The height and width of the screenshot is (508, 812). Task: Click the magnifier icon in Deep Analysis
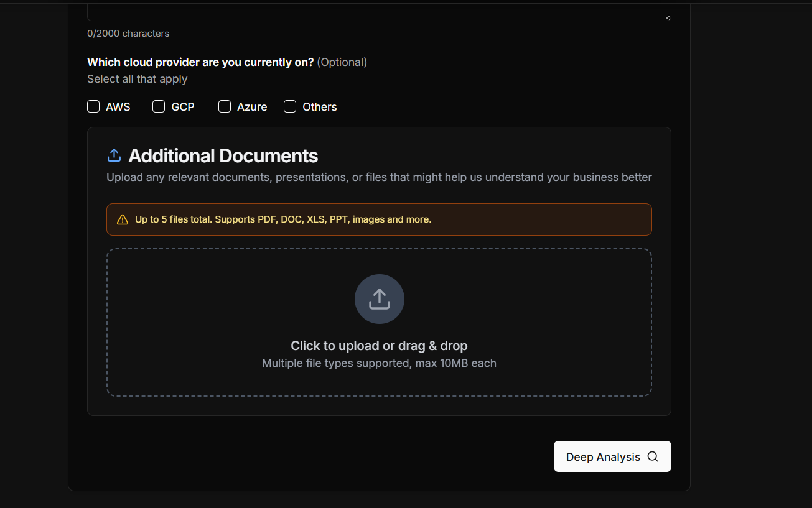652,456
